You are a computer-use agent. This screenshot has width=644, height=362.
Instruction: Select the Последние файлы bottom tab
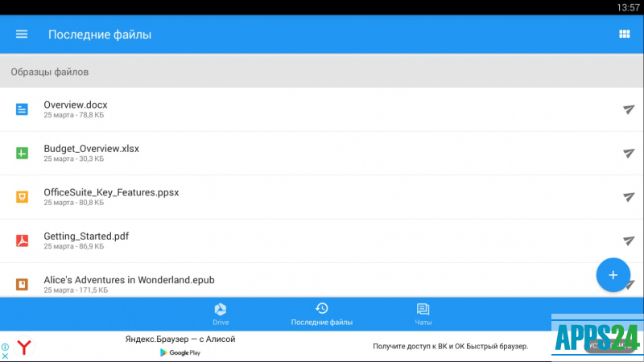(321, 314)
